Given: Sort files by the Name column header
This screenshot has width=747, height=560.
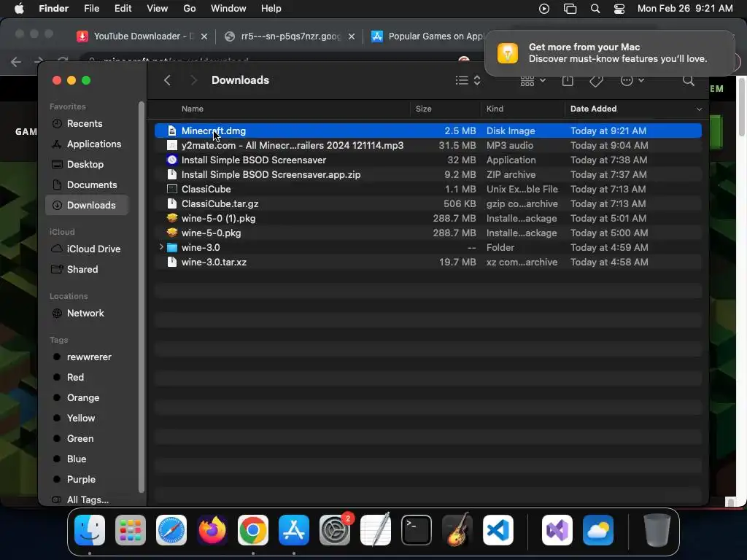Looking at the screenshot, I should tap(193, 109).
